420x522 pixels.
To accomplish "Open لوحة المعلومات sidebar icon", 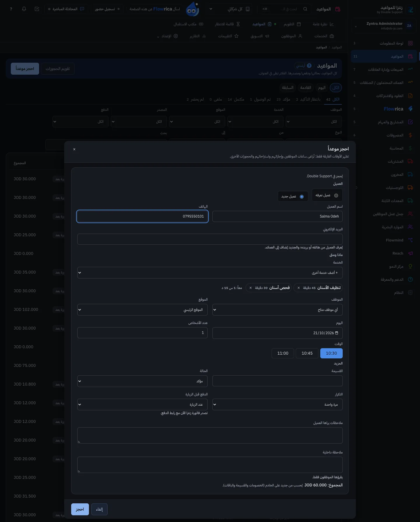I will [410, 43].
